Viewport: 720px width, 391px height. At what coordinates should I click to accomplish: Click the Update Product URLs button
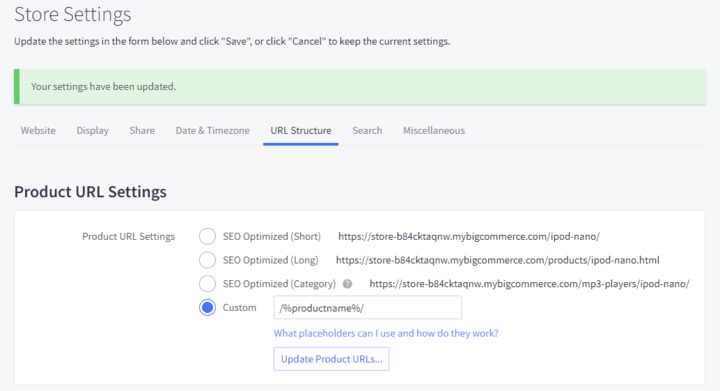(x=332, y=359)
